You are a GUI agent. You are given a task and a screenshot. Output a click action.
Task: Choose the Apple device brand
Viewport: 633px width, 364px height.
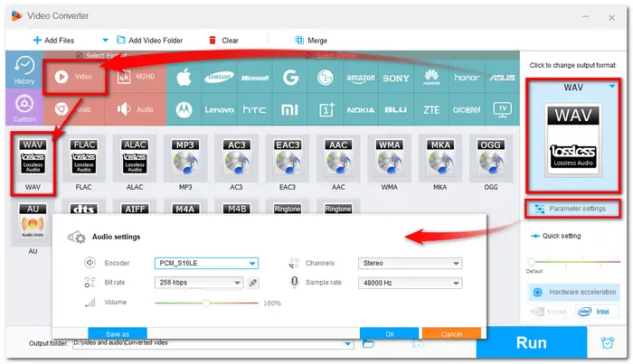coord(184,77)
